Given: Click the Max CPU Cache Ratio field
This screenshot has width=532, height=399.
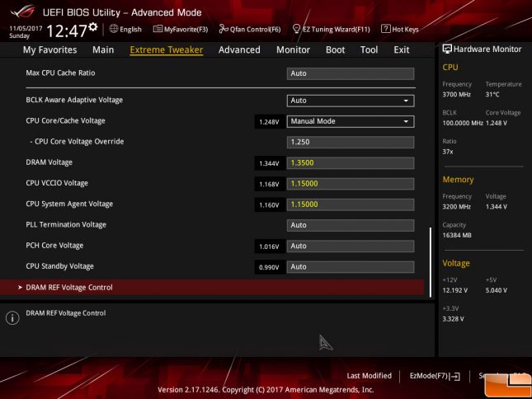Looking at the screenshot, I should [x=351, y=73].
